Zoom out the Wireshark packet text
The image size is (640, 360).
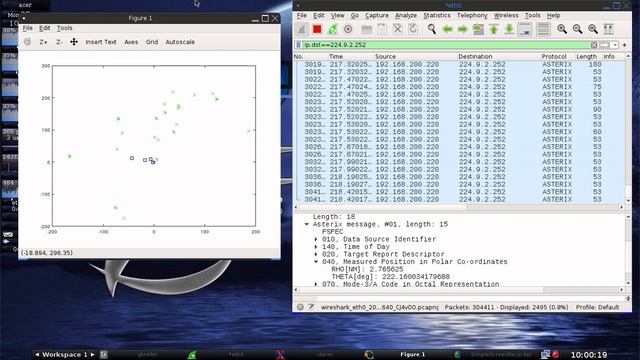[578, 29]
